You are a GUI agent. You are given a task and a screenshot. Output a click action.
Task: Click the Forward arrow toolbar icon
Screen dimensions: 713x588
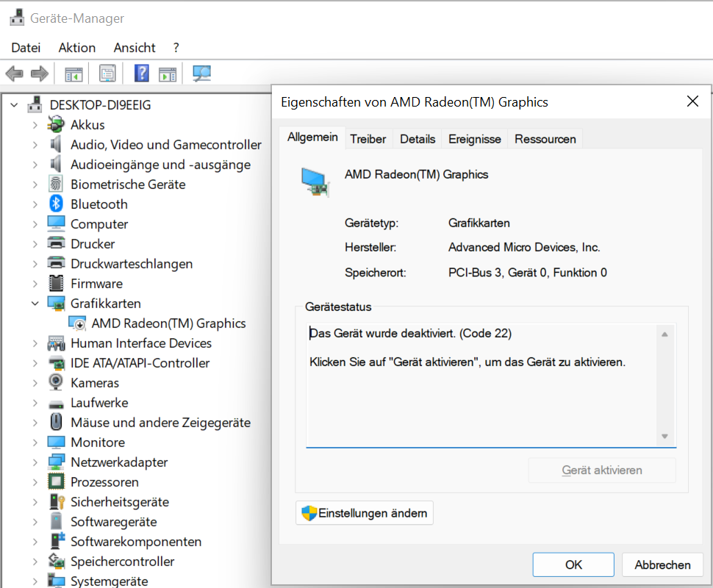point(40,73)
